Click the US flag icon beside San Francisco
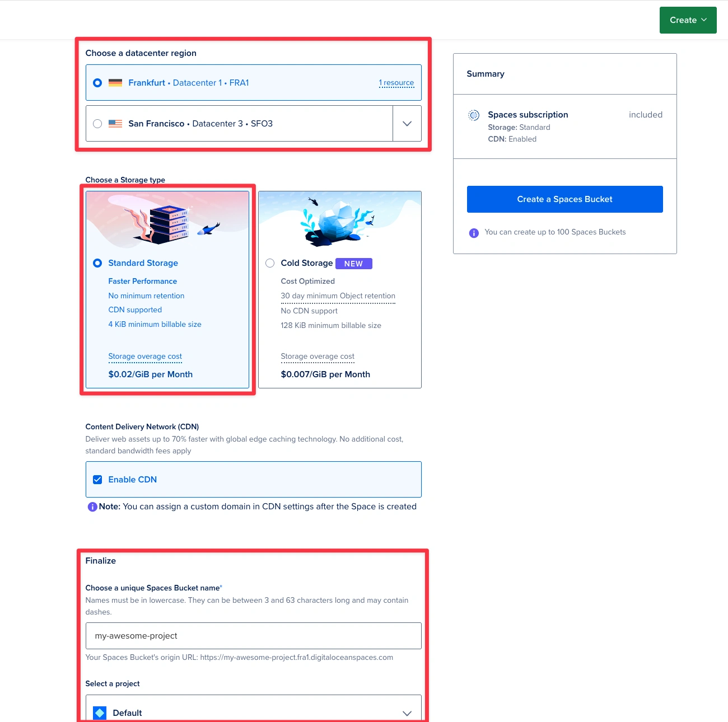Image resolution: width=728 pixels, height=722 pixels. pyautogui.click(x=115, y=124)
